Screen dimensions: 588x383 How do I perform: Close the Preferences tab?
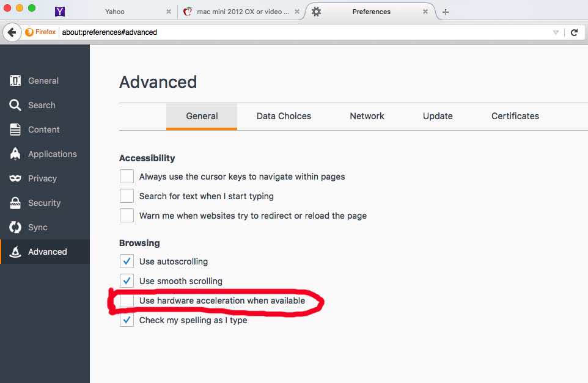pos(425,12)
